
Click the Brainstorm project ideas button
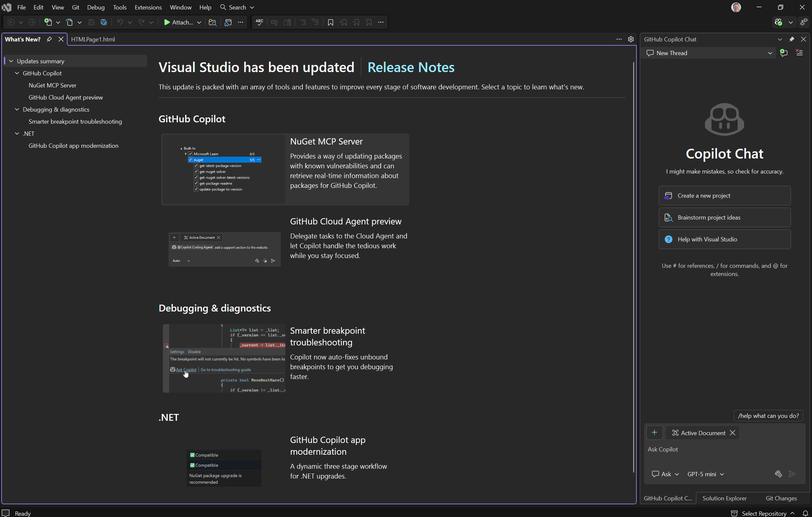point(724,217)
